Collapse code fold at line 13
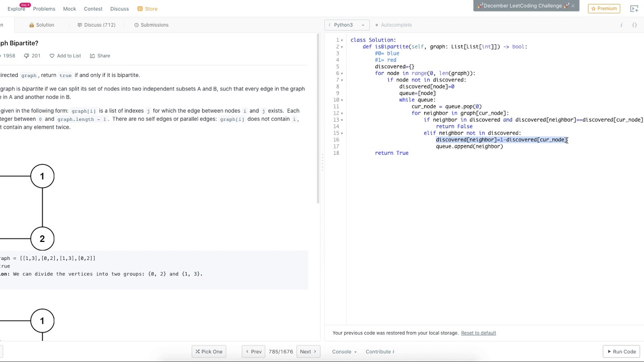 (342, 120)
